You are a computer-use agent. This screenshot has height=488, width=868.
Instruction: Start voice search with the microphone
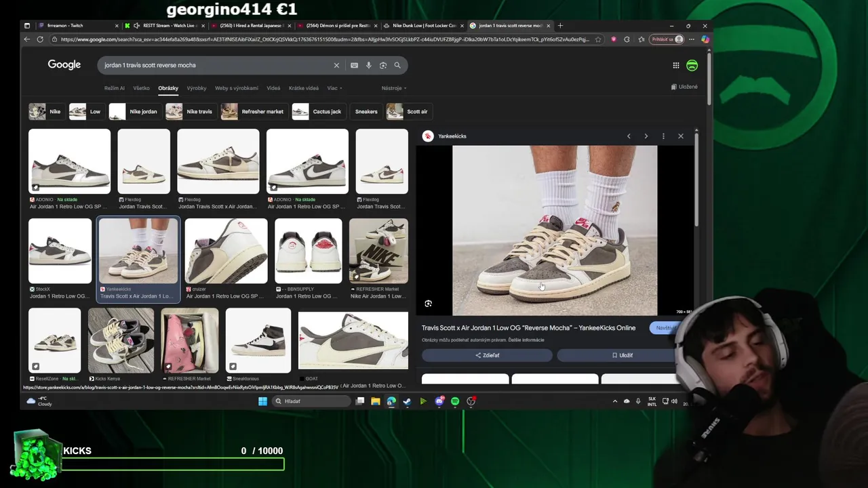[x=369, y=65]
